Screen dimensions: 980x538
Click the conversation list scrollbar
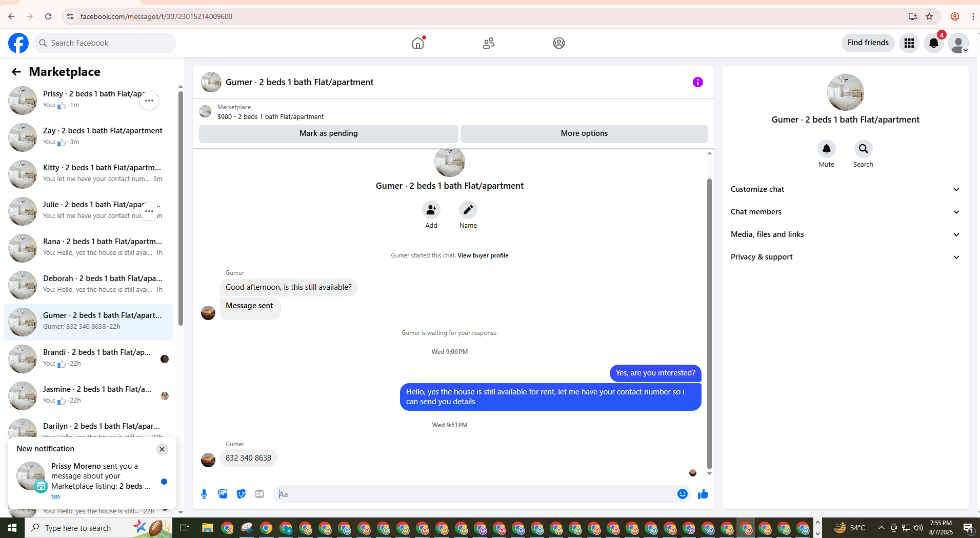[181, 208]
